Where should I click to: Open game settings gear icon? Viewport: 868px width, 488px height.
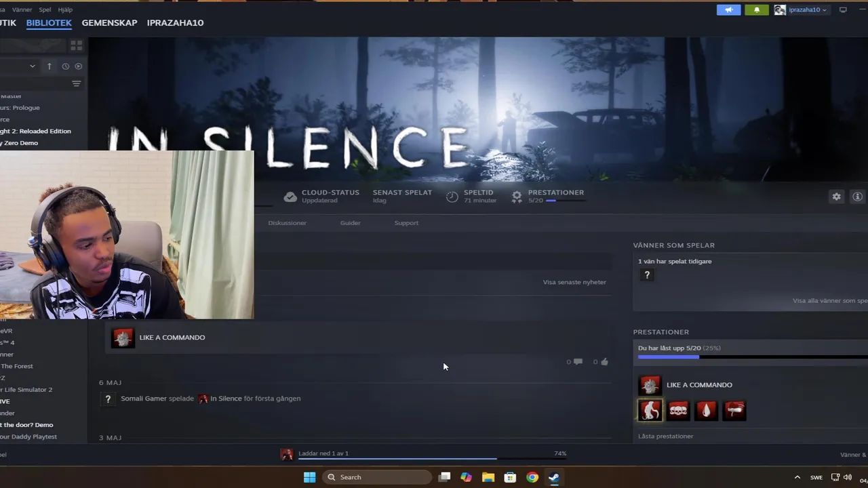click(837, 197)
